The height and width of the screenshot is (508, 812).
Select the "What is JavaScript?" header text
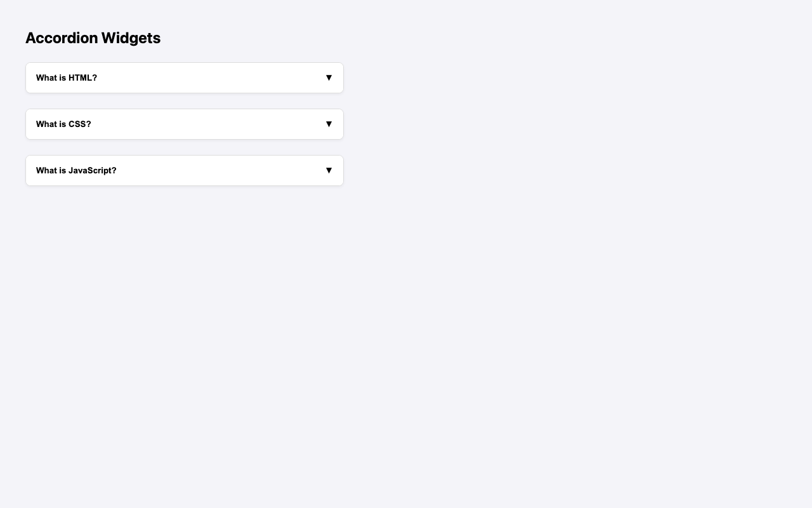point(76,170)
